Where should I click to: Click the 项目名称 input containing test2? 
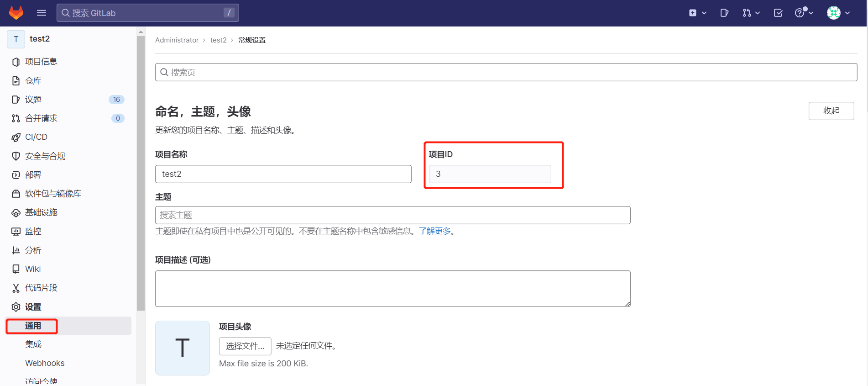(x=283, y=174)
